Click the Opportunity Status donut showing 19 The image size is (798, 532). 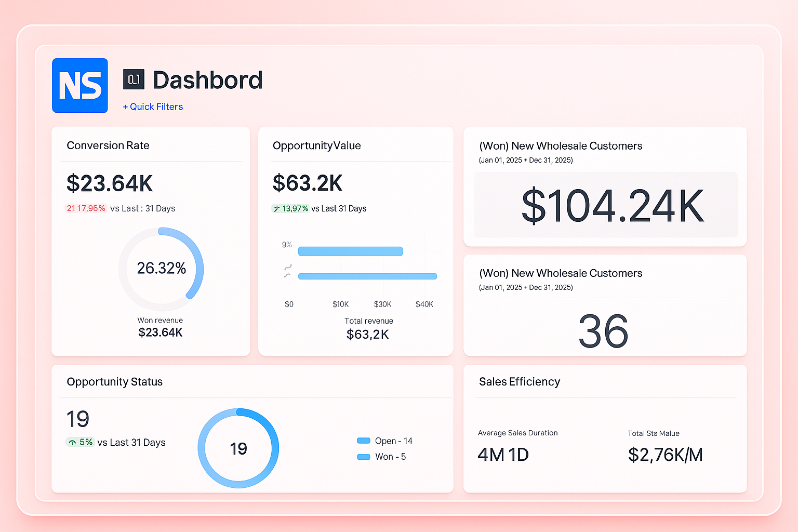238,448
